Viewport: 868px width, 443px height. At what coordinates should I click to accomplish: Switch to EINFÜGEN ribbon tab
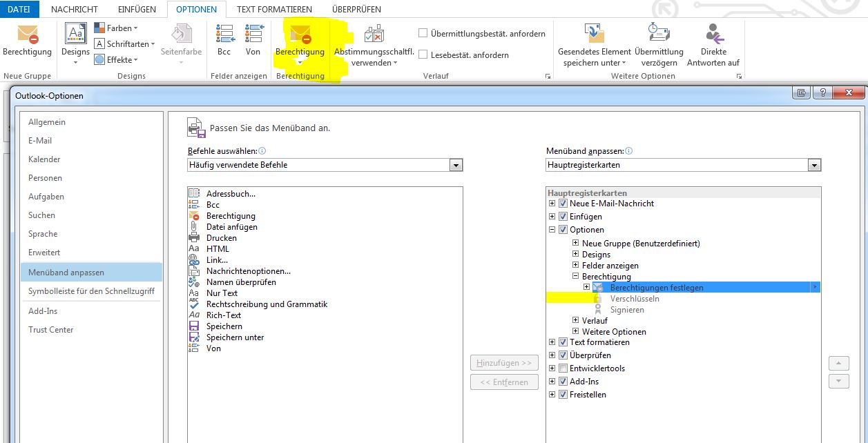click(x=137, y=9)
